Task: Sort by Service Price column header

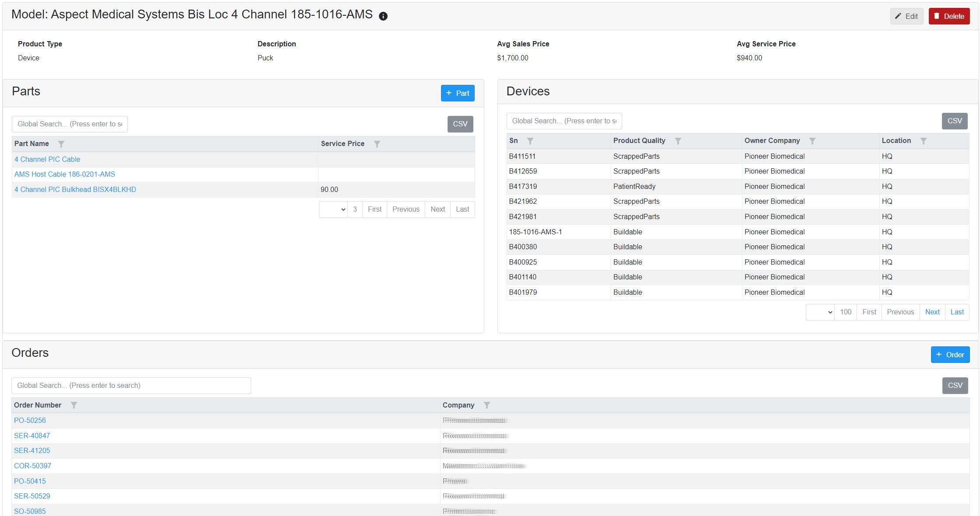Action: pyautogui.click(x=343, y=144)
